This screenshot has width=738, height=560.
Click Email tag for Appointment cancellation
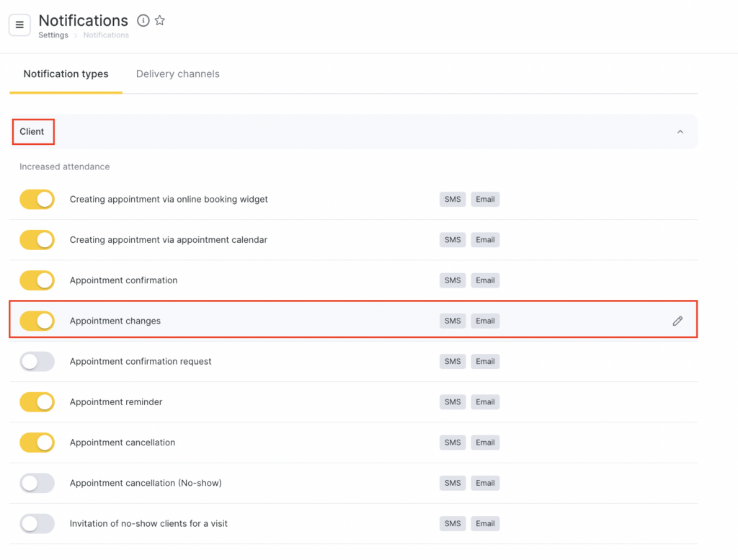[x=485, y=443]
